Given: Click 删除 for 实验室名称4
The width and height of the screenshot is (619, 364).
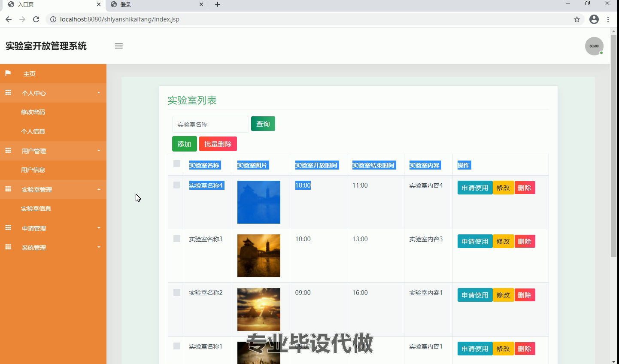Looking at the screenshot, I should coord(525,188).
